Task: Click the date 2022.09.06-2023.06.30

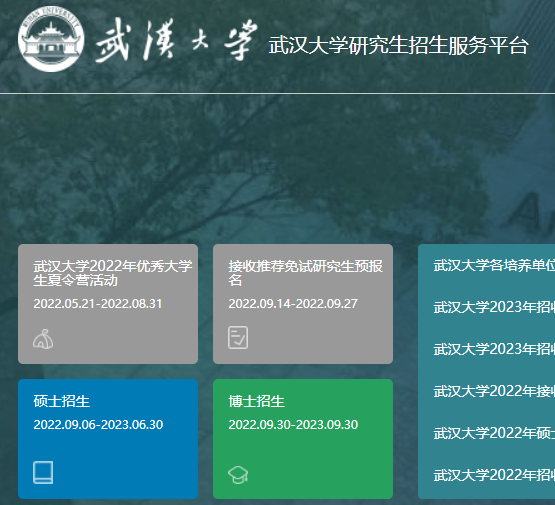Action: point(98,425)
